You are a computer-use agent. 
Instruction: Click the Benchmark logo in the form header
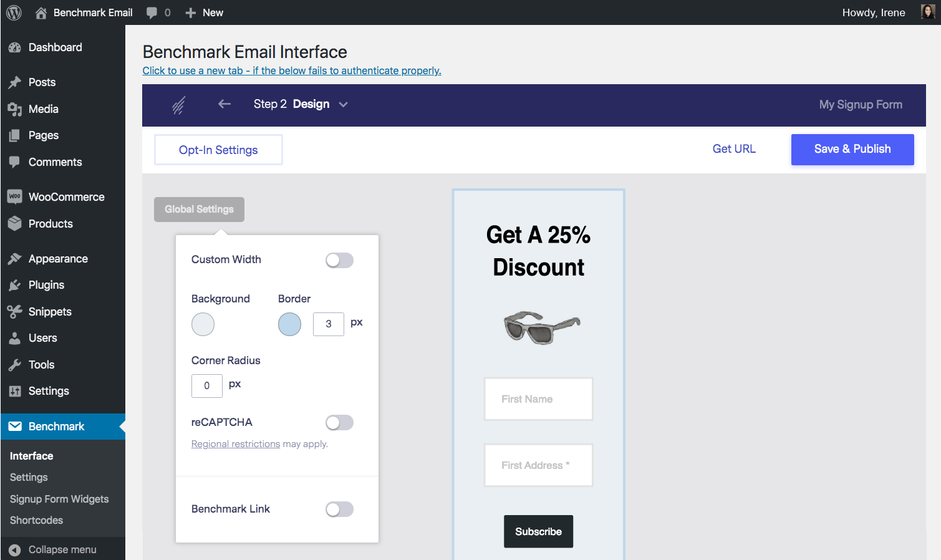coord(178,104)
